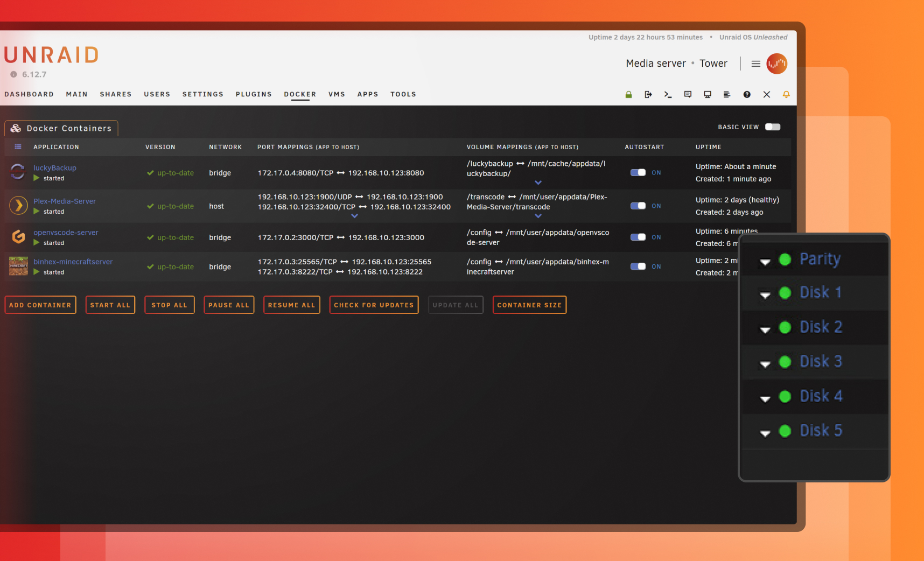Click the green padlock security icon
This screenshot has height=561, width=924.
click(628, 94)
